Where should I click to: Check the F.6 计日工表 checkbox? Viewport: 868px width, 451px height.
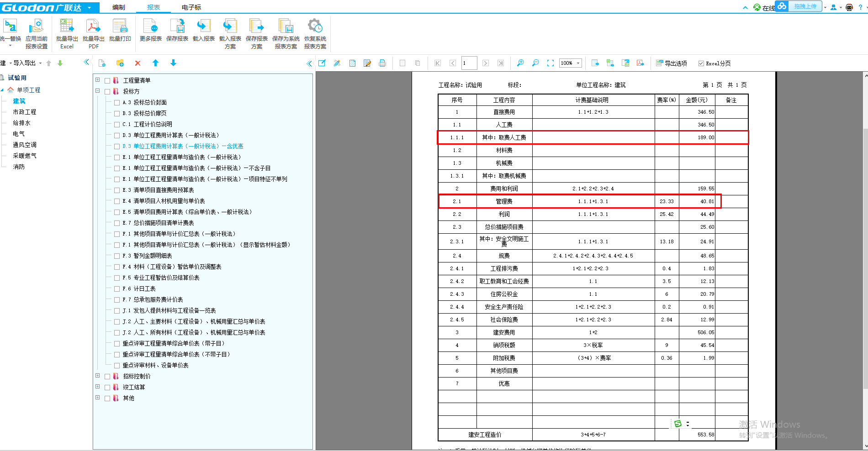coord(117,288)
